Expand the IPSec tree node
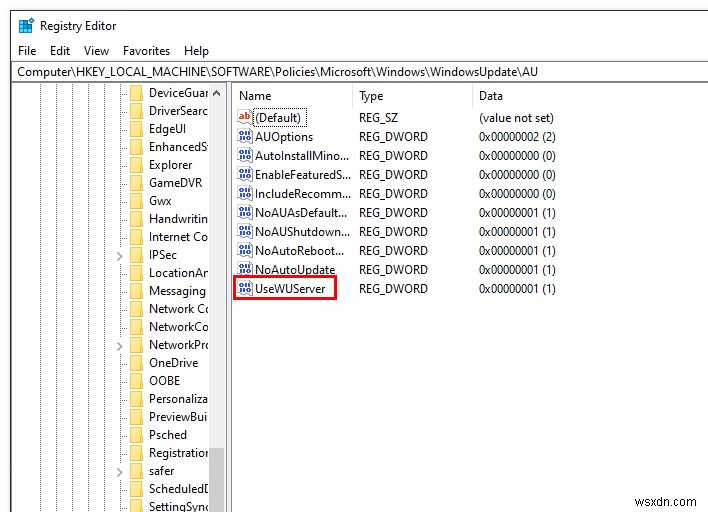Image resolution: width=708 pixels, height=512 pixels. pos(120,256)
